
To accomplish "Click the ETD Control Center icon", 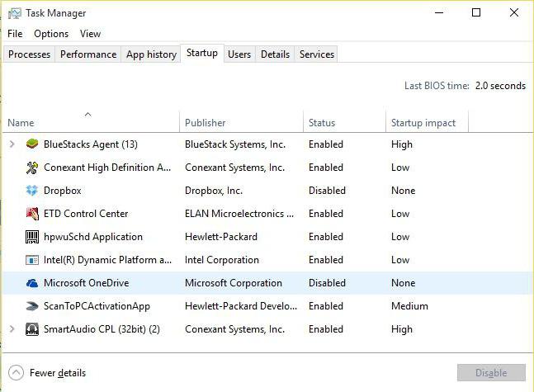I will (32, 214).
